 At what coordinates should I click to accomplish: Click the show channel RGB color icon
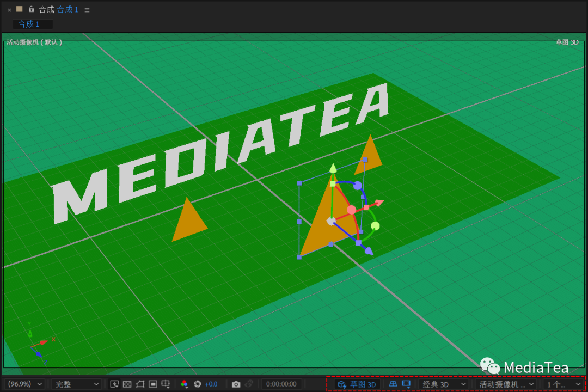coord(184,384)
